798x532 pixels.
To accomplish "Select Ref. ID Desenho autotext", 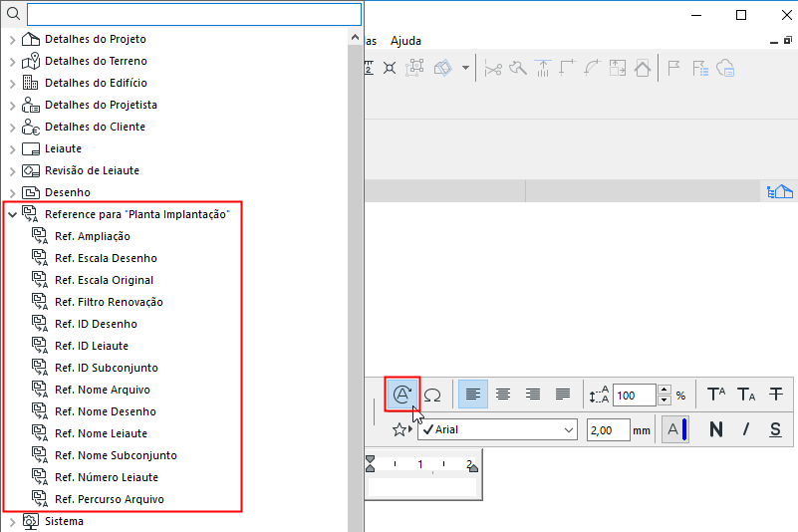I will tap(96, 324).
